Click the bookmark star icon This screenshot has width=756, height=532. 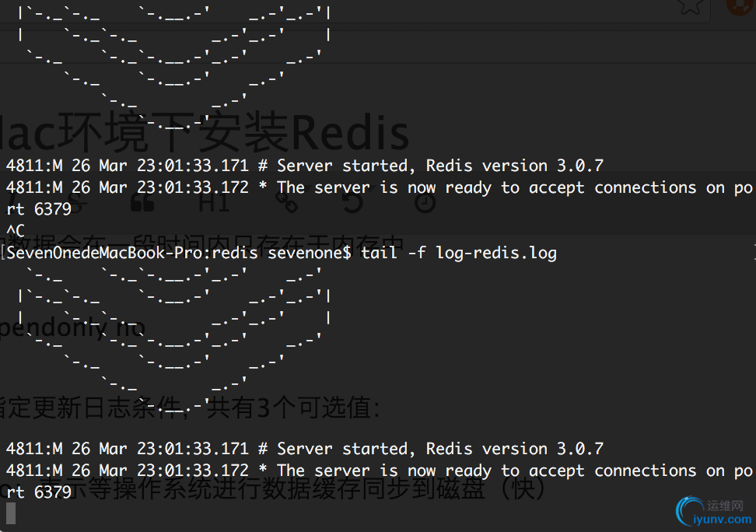(691, 6)
